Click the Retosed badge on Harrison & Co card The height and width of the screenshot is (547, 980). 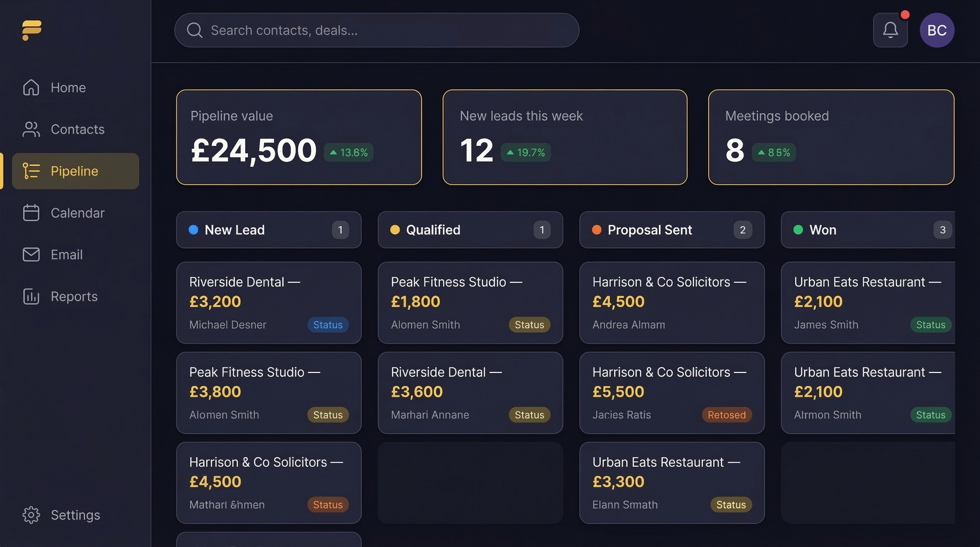tap(726, 415)
